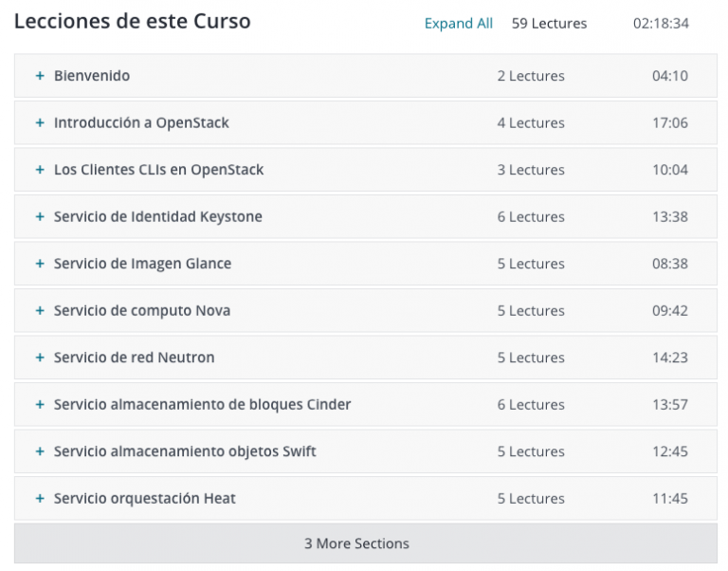Click the Bienvenido 2 Lectures count
Screen dimensions: 728x571
coord(531,76)
